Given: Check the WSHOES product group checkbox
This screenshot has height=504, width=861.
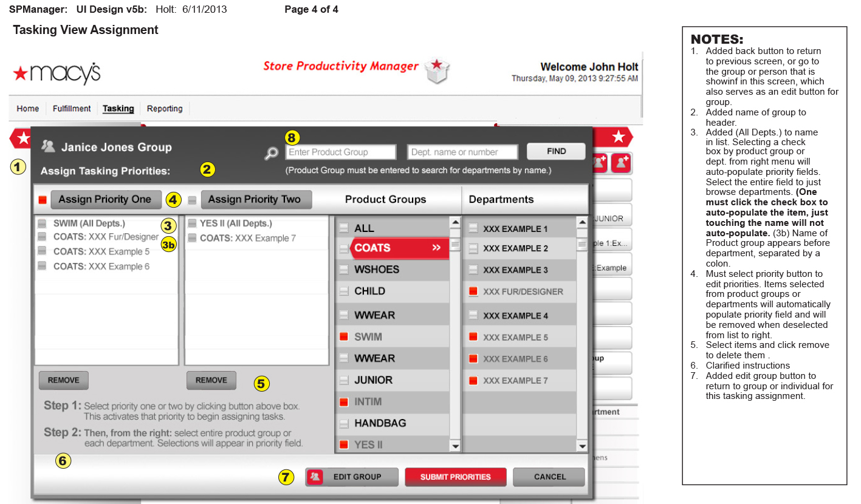Looking at the screenshot, I should pos(345,270).
